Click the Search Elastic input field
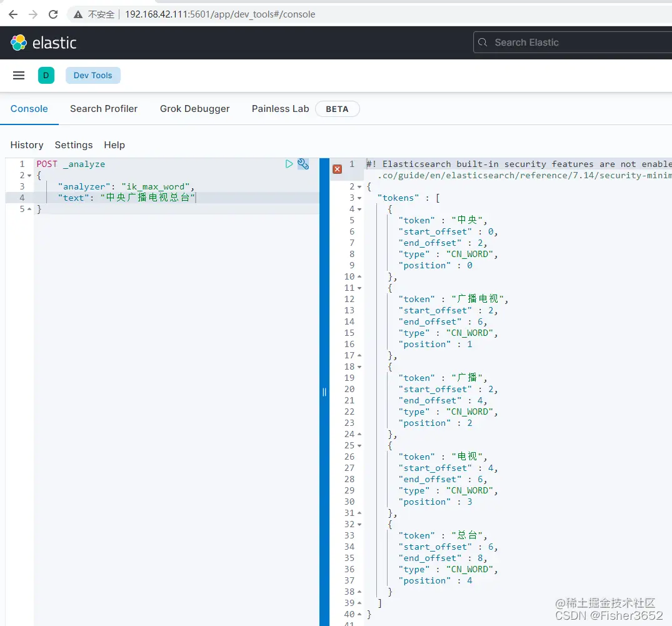Viewport: 672px width, 626px height. (x=572, y=43)
